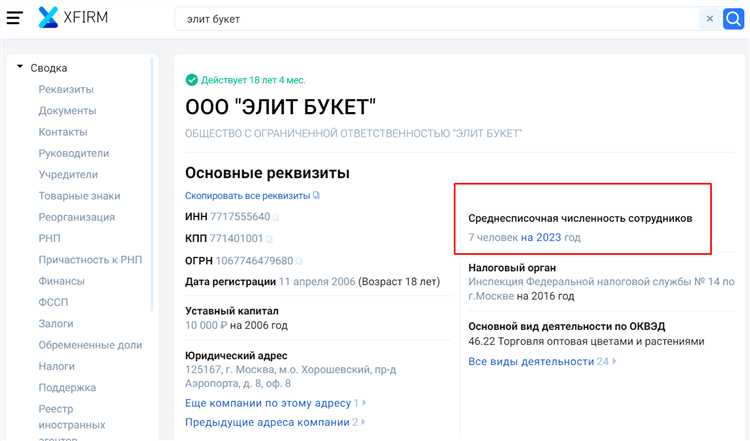Open Все виды деятельности link
This screenshot has height=441, width=750.
pos(531,362)
